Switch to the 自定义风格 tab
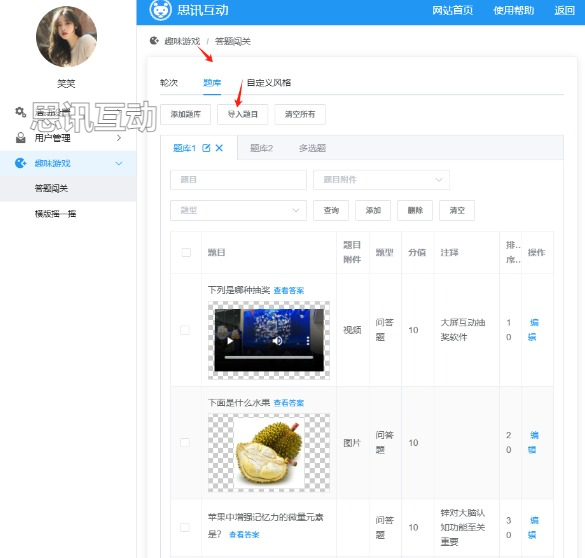585x558 pixels. [x=269, y=83]
